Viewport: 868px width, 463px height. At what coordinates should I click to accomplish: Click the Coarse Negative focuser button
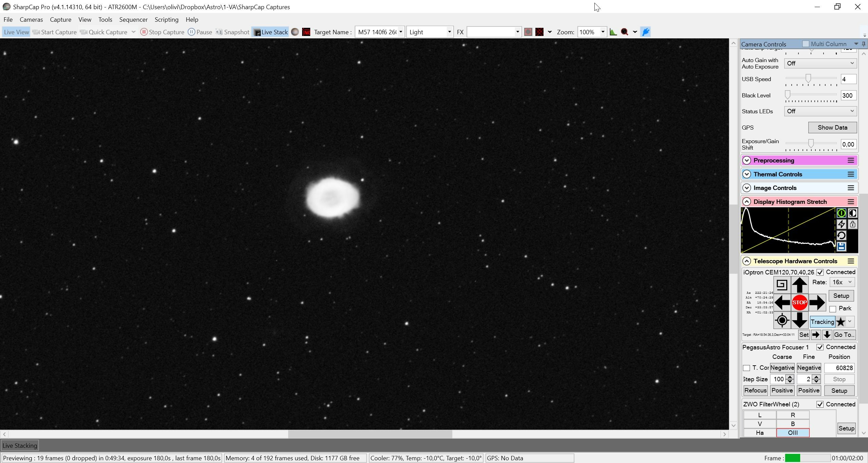click(782, 368)
